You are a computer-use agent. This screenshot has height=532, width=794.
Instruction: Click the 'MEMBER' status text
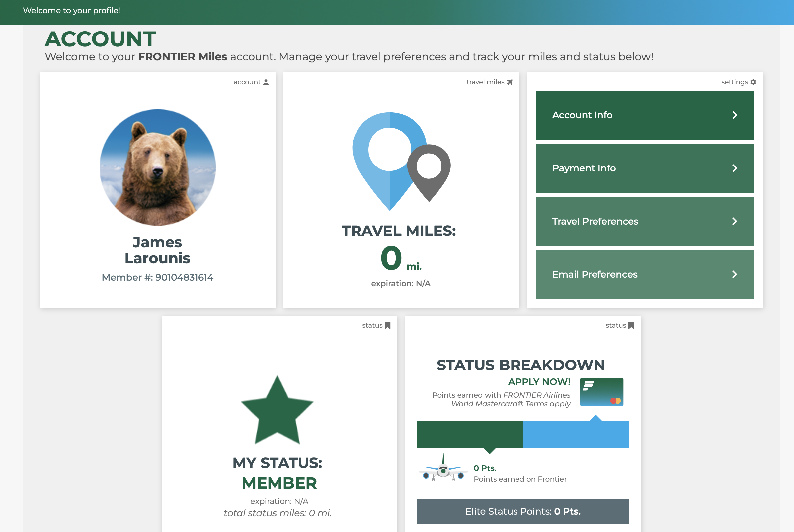279,483
